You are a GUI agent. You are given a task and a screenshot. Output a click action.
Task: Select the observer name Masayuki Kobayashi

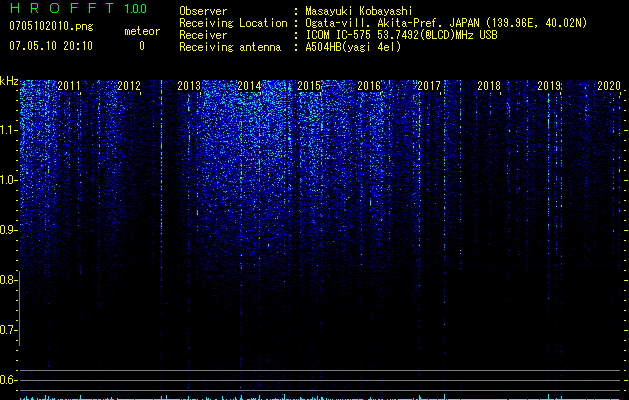[x=359, y=11]
